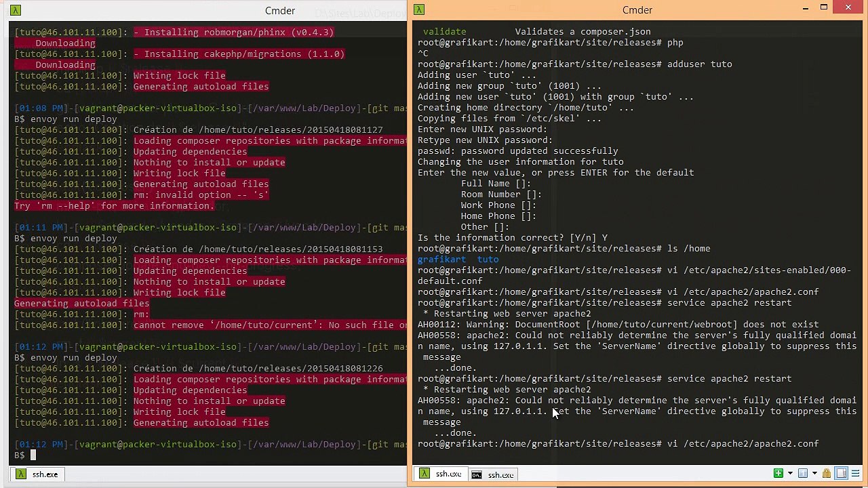Click 'Full Name []:' prompt line
868x488 pixels.
click(x=496, y=183)
